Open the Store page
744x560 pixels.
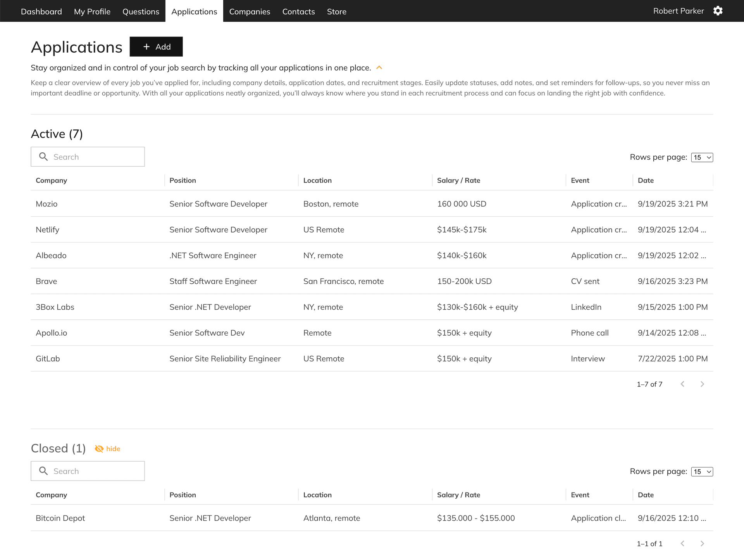pyautogui.click(x=336, y=11)
